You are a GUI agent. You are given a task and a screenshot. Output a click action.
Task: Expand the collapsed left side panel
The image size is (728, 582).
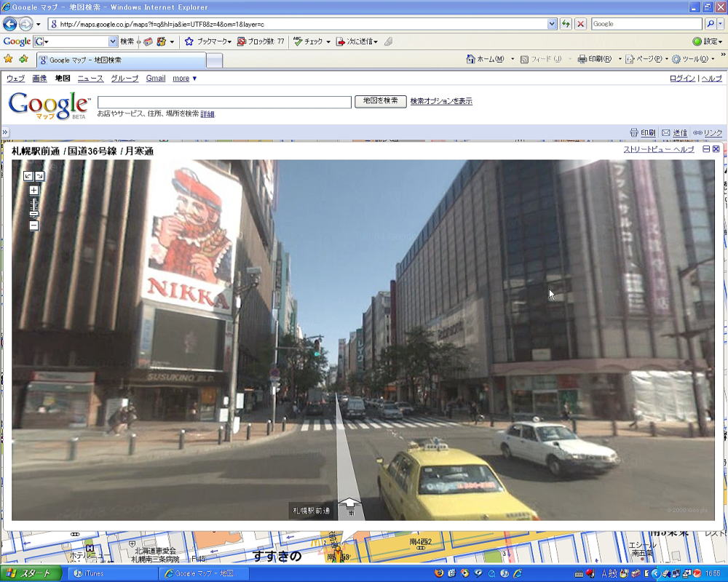(x=5, y=132)
